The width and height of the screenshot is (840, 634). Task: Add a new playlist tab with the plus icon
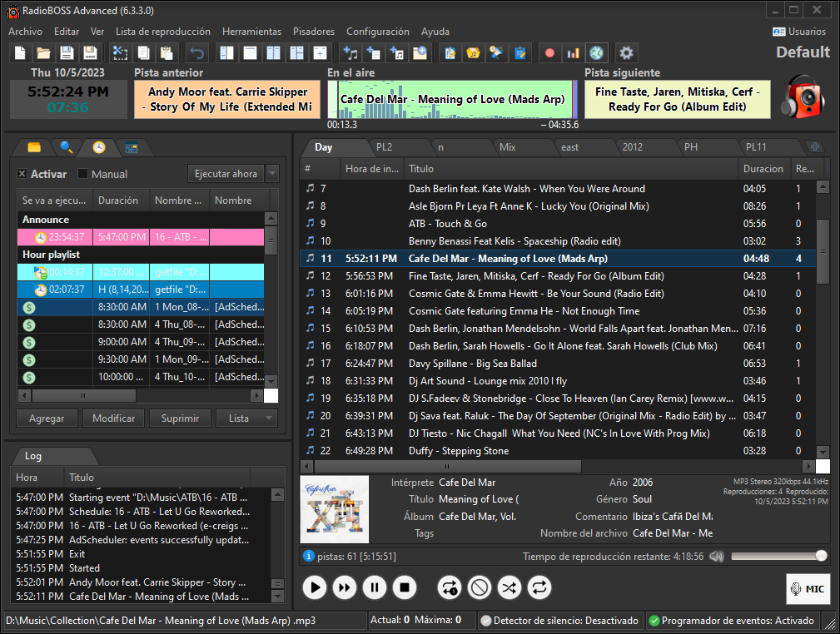815,146
